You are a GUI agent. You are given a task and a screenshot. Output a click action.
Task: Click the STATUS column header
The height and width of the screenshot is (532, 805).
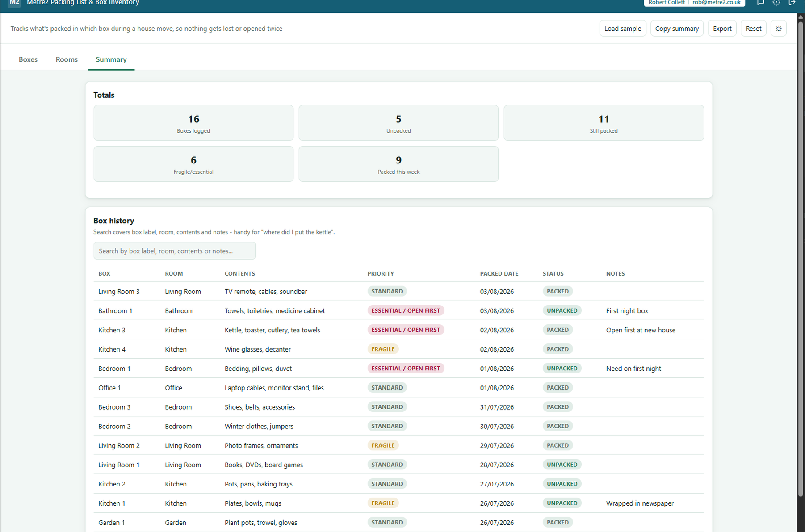(553, 274)
